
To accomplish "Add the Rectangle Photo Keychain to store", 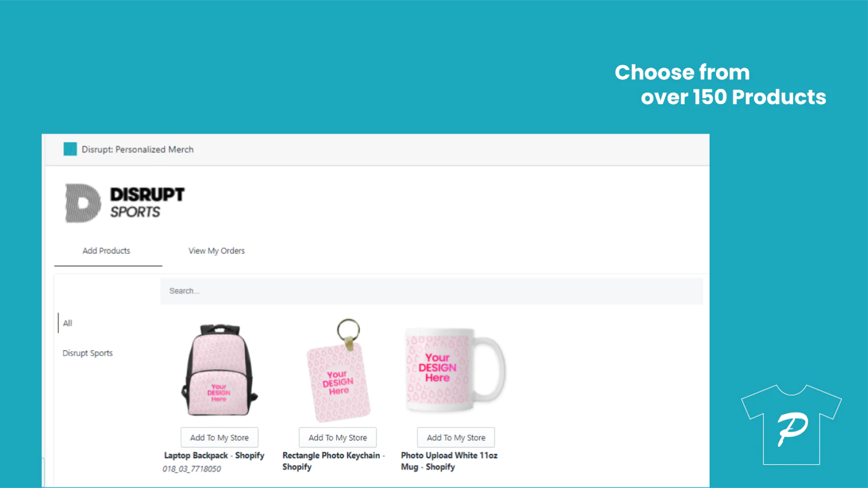I will click(337, 438).
